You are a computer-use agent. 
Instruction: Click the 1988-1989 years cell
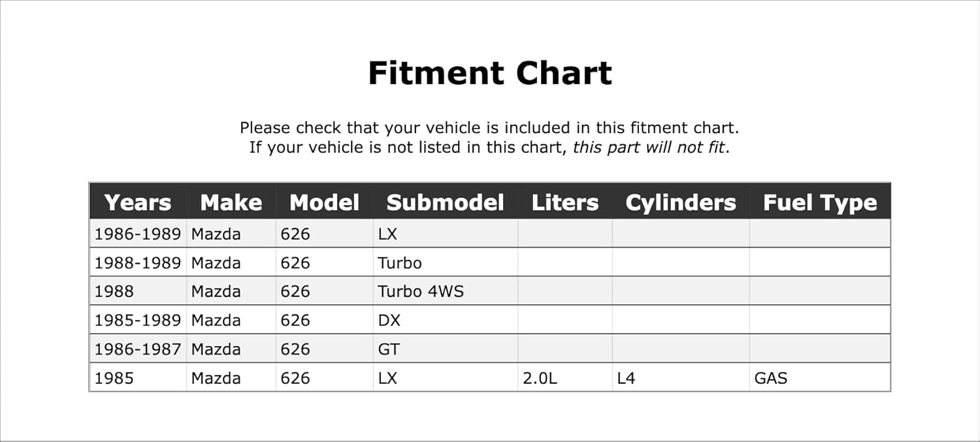point(138,262)
